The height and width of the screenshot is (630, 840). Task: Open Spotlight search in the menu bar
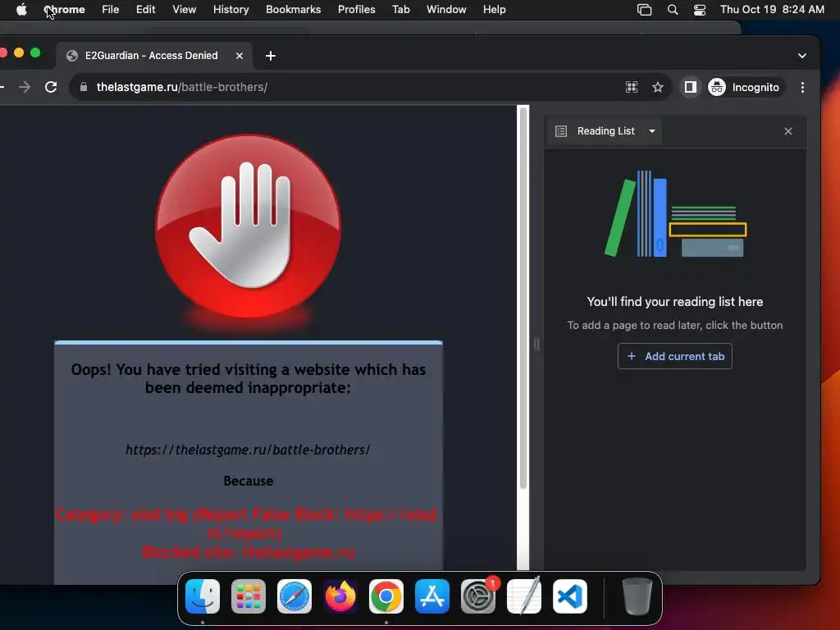coord(673,10)
